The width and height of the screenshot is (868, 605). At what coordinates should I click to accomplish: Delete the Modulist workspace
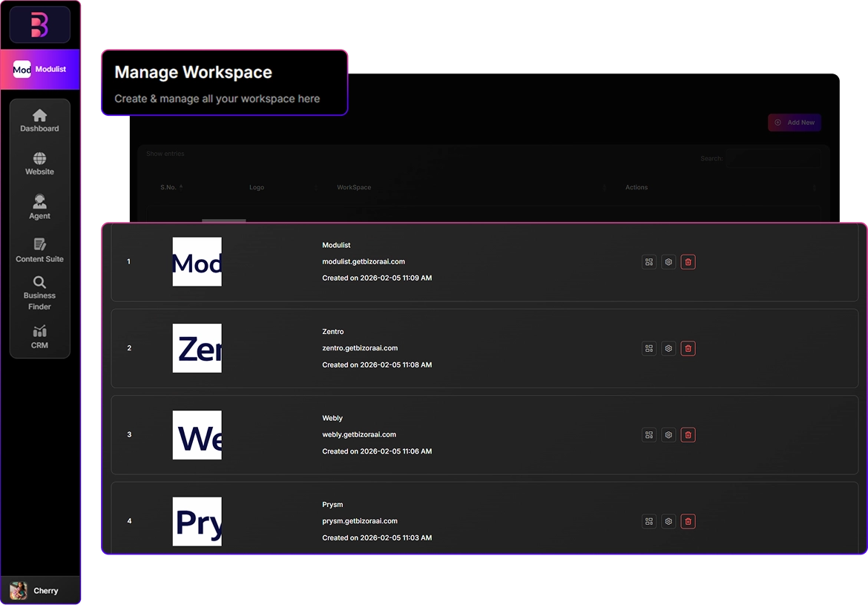(x=688, y=262)
